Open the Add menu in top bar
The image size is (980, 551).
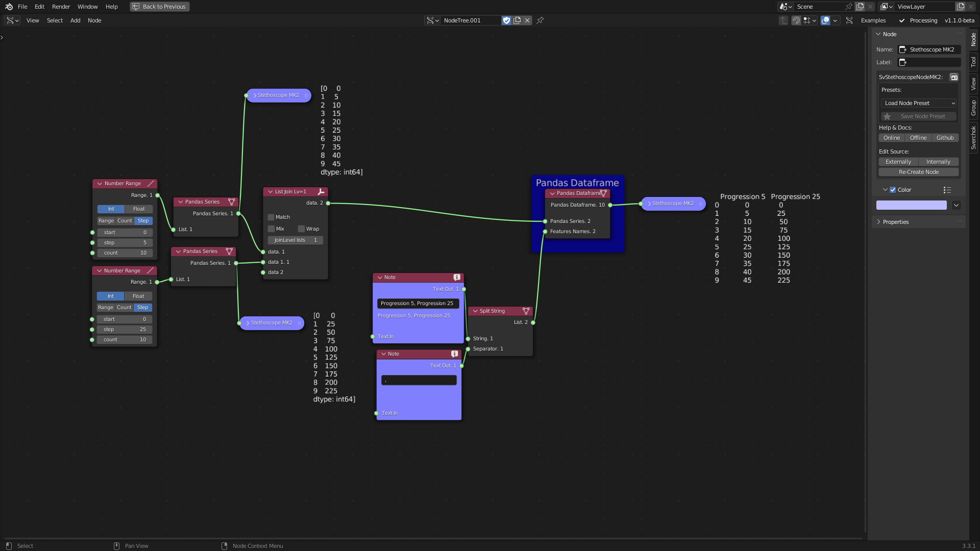[75, 20]
